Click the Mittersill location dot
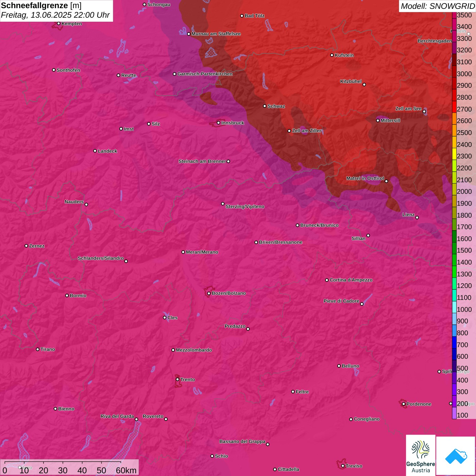 378,120
